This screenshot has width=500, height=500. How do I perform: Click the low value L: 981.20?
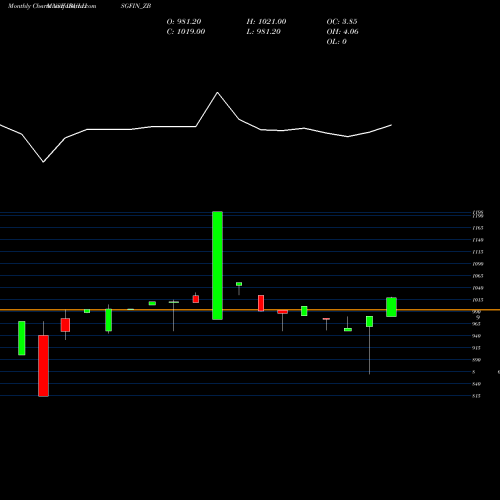(263, 32)
